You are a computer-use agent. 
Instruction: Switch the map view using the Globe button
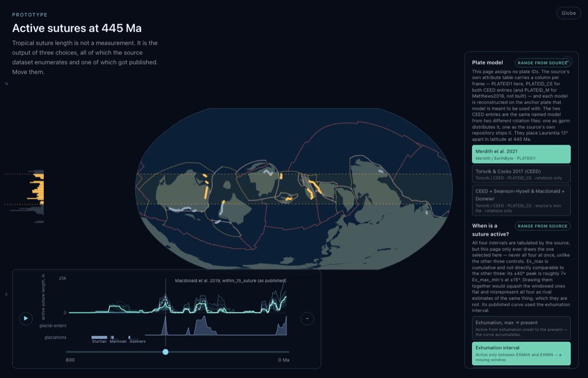click(569, 13)
